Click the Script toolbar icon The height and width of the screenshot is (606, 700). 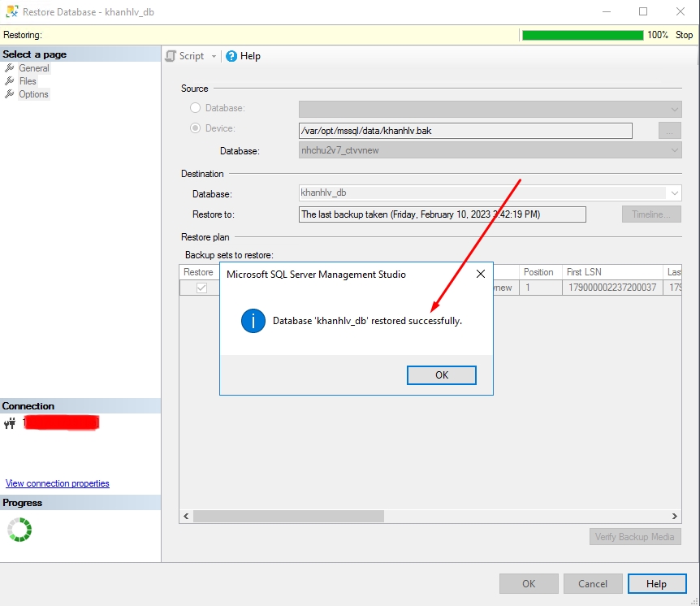pos(171,55)
